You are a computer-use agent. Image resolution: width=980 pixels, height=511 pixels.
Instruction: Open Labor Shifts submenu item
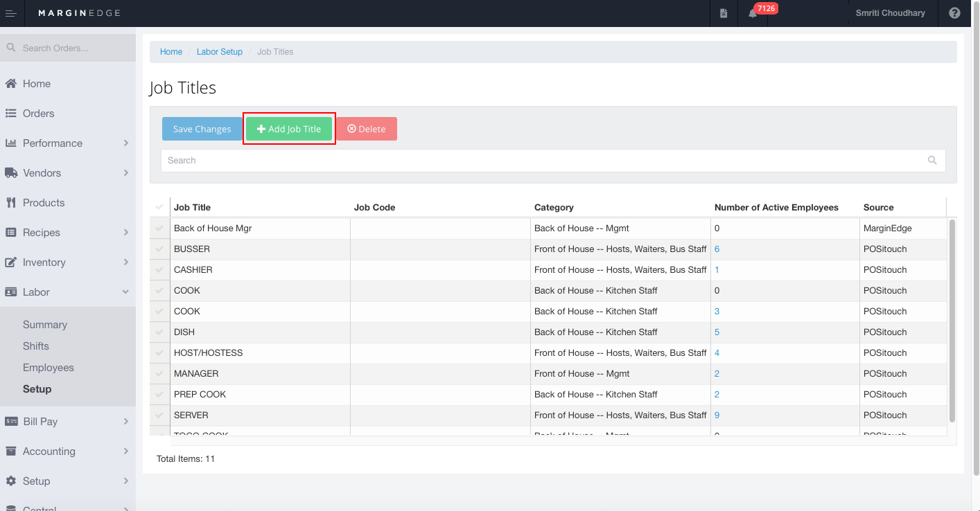36,346
